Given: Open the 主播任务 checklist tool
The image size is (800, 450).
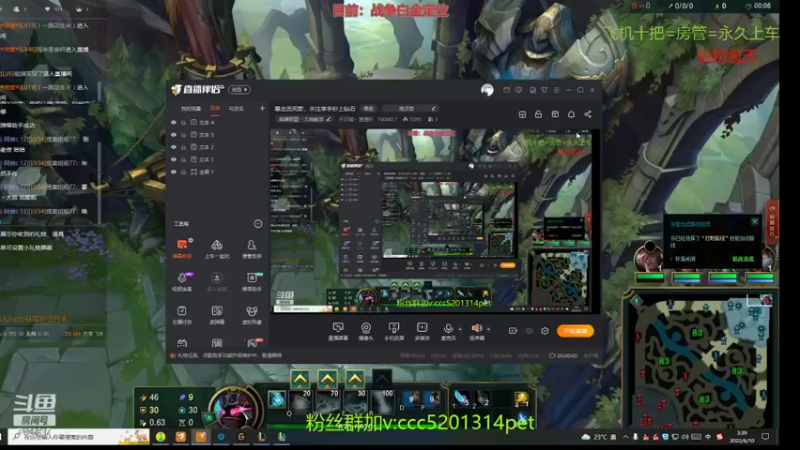Looking at the screenshot, I should click(182, 314).
